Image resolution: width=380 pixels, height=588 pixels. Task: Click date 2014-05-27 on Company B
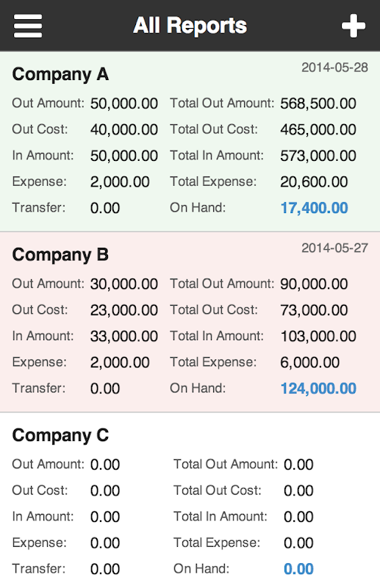point(334,248)
